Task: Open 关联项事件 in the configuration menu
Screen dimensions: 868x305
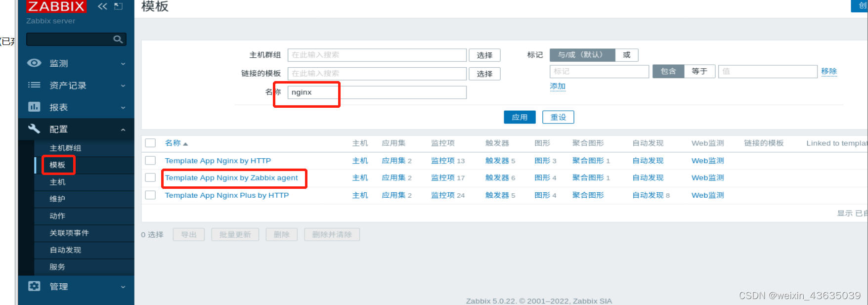Action: 69,233
